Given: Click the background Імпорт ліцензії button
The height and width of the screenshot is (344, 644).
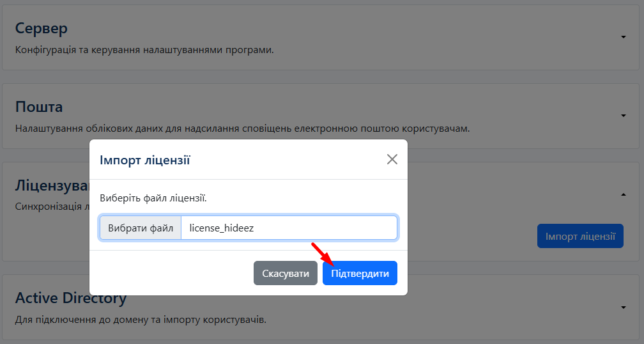Looking at the screenshot, I should 580,236.
